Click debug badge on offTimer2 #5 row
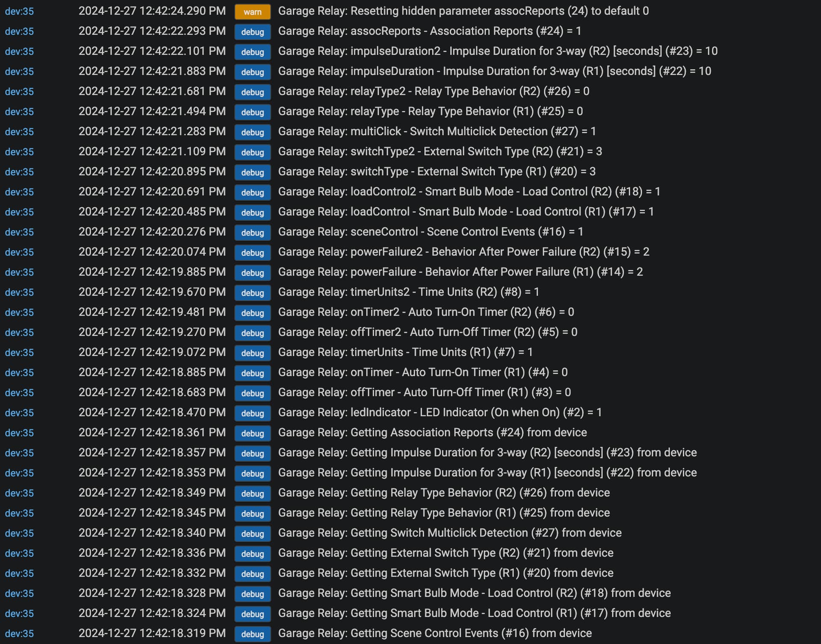The image size is (821, 644). (252, 333)
